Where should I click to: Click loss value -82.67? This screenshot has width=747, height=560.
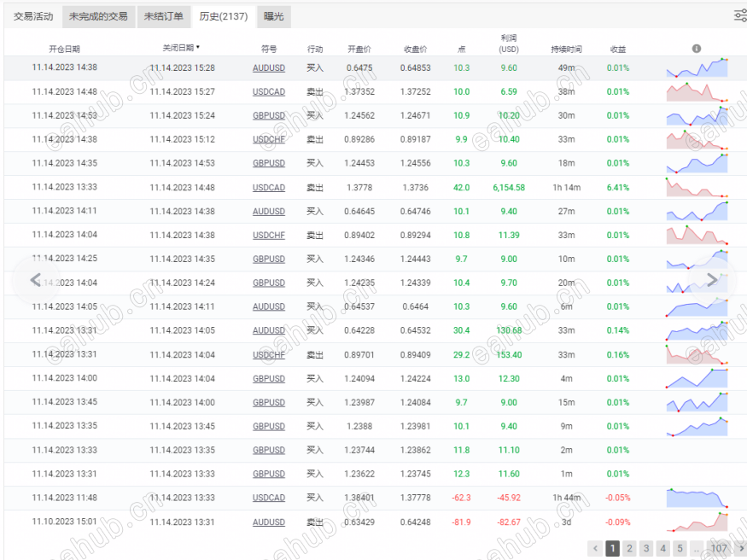(x=509, y=522)
